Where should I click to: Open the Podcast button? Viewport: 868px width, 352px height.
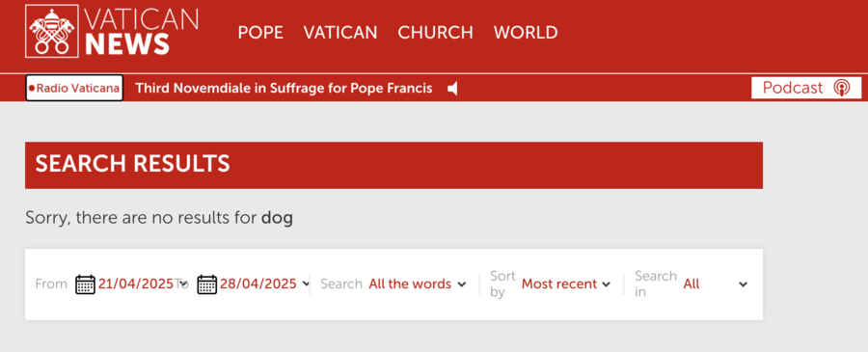pyautogui.click(x=806, y=88)
